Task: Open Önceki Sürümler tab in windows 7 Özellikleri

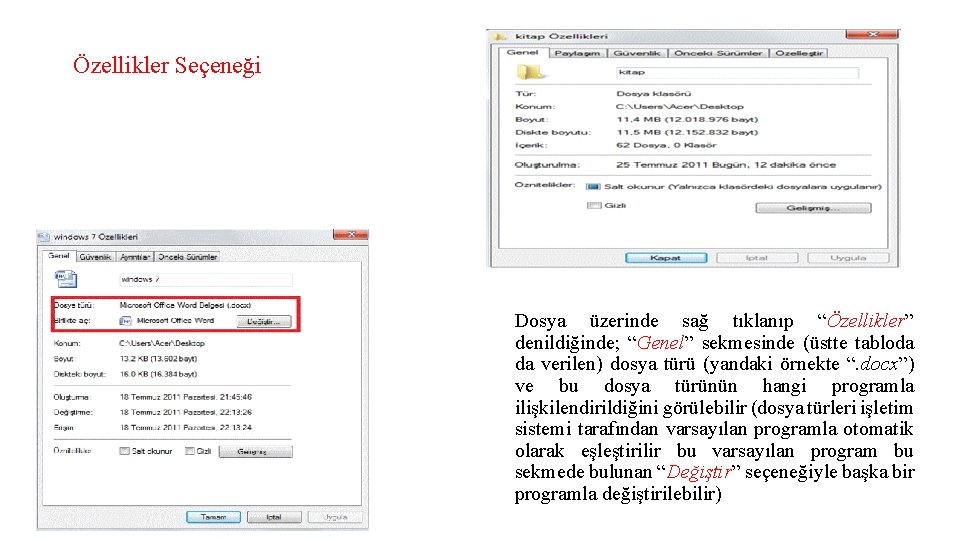Action: (187, 257)
